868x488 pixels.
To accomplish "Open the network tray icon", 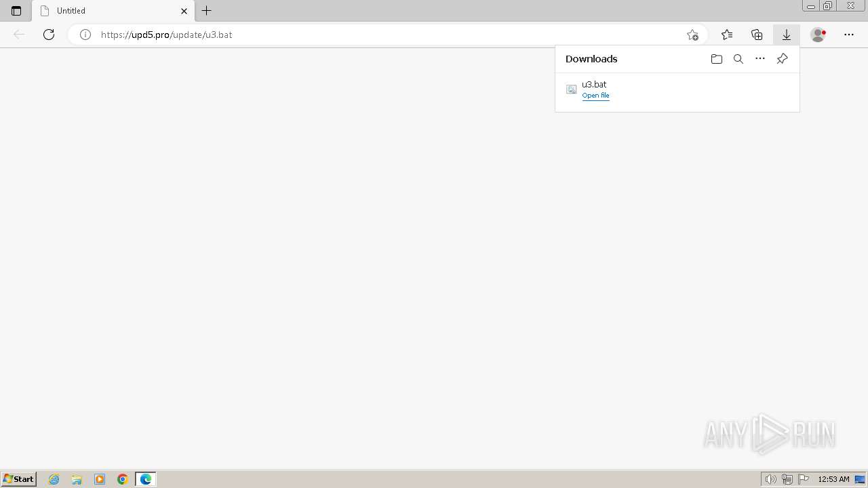I will pos(787,479).
